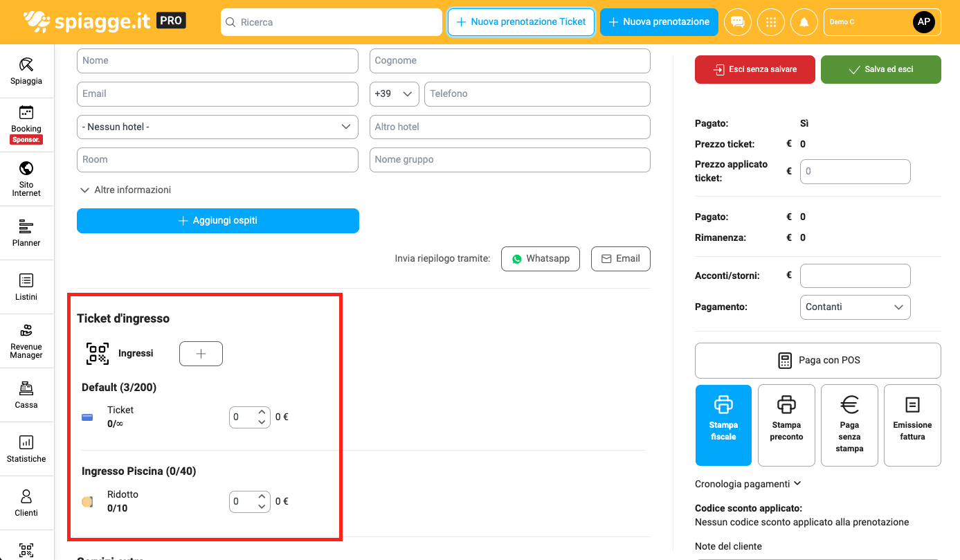Image resolution: width=960 pixels, height=560 pixels.
Task: Click Aggiungi ospiti button
Action: (218, 221)
